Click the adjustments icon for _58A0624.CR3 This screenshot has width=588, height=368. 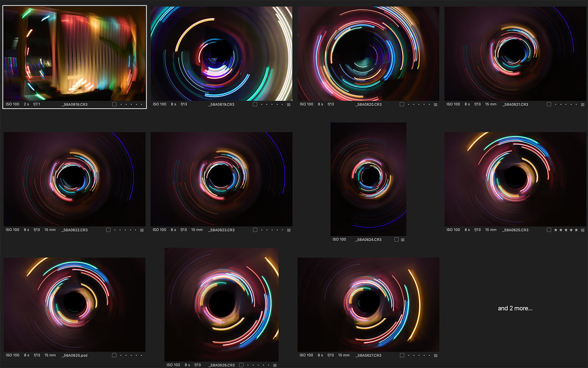click(403, 240)
